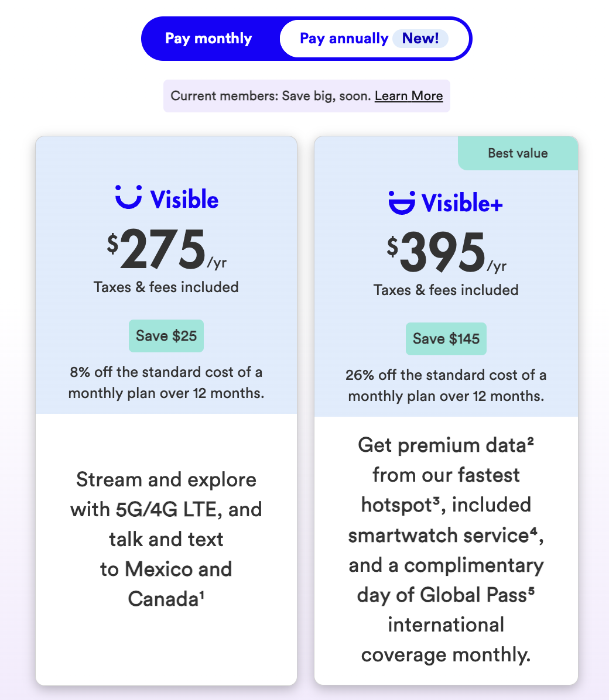Click the Current members savings banner

pyautogui.click(x=272, y=96)
